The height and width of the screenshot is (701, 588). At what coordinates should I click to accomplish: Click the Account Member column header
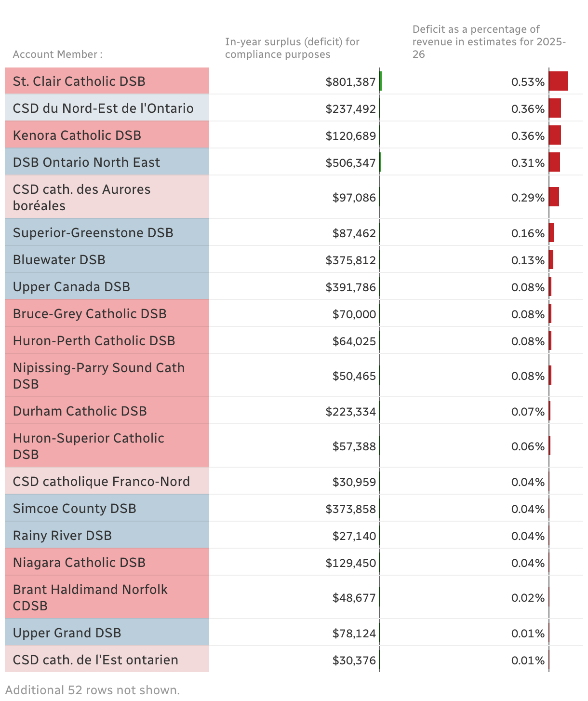(57, 54)
